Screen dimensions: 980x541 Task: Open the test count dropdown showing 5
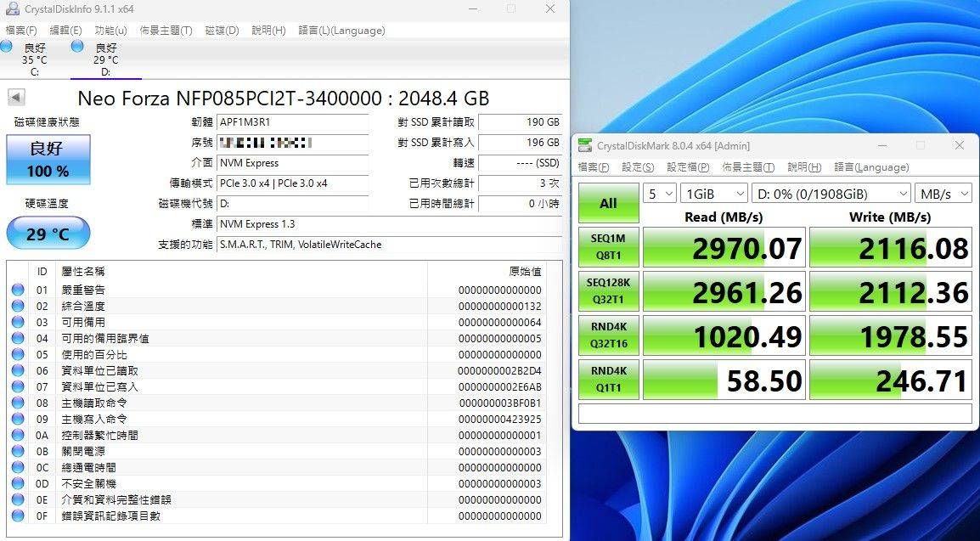pos(659,194)
